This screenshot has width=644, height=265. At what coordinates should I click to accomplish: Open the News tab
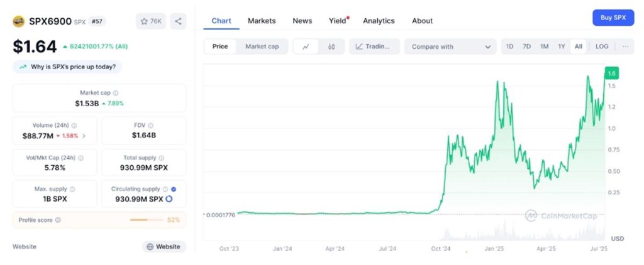tap(303, 21)
